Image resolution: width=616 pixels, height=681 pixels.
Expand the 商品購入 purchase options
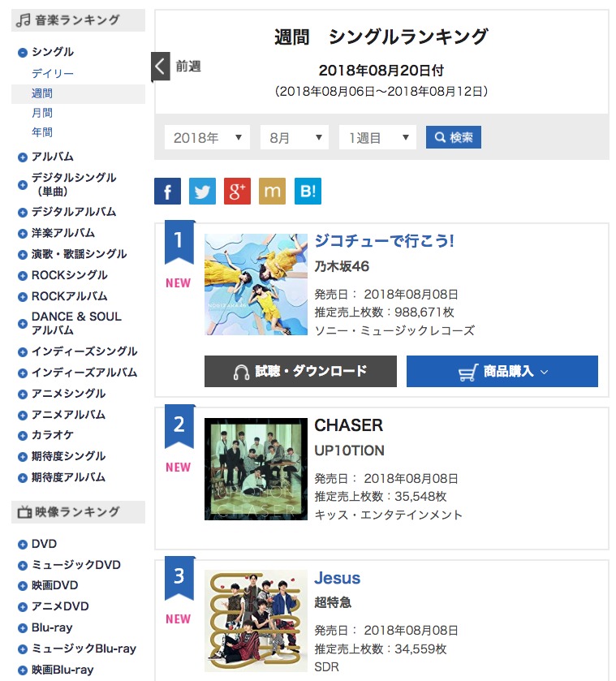(x=502, y=371)
